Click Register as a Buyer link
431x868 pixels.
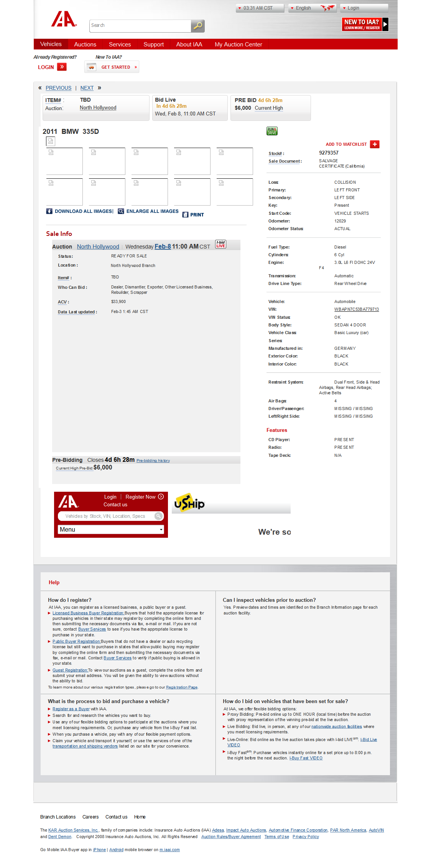point(71,709)
